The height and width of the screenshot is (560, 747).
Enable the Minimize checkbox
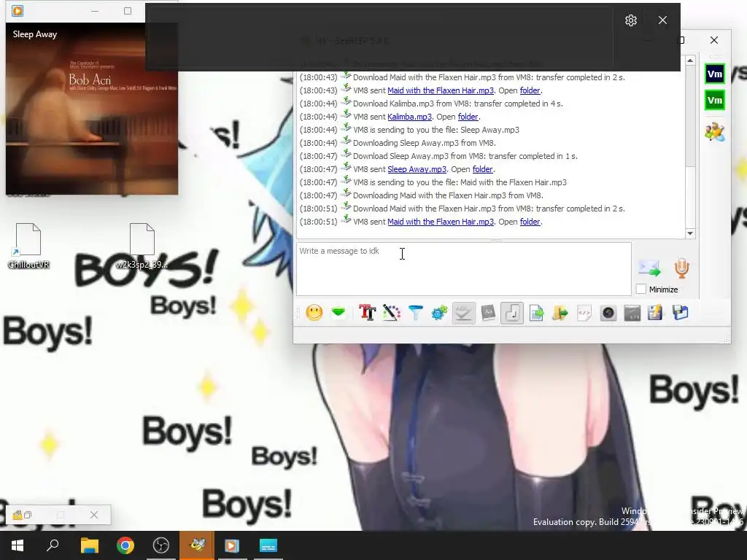(x=641, y=289)
